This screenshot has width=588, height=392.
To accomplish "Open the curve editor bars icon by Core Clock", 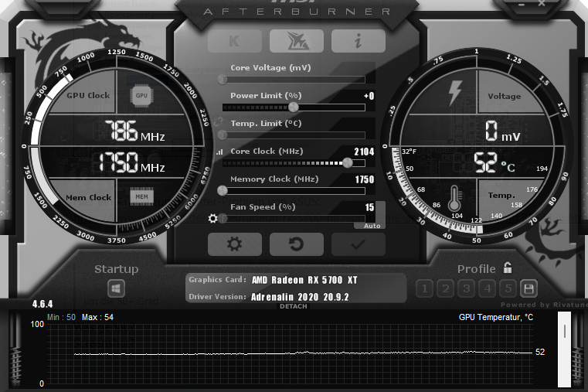I will (x=219, y=152).
